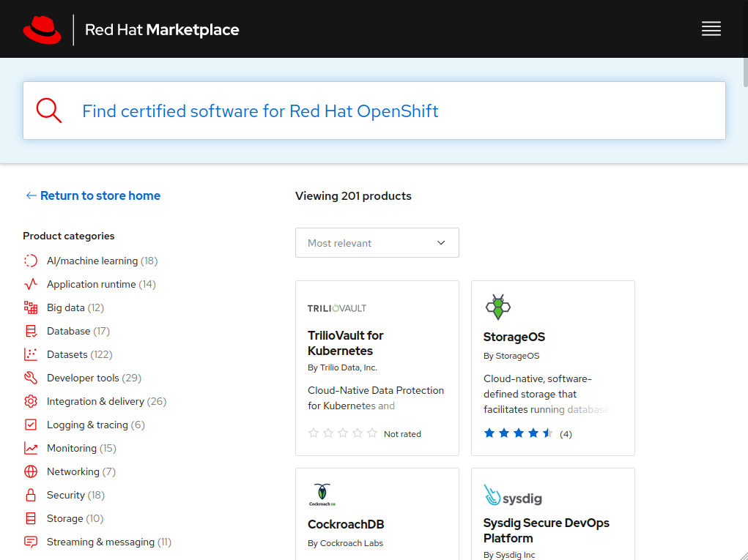This screenshot has height=560, width=748.
Task: Click the StorageOS star rating
Action: [519, 433]
